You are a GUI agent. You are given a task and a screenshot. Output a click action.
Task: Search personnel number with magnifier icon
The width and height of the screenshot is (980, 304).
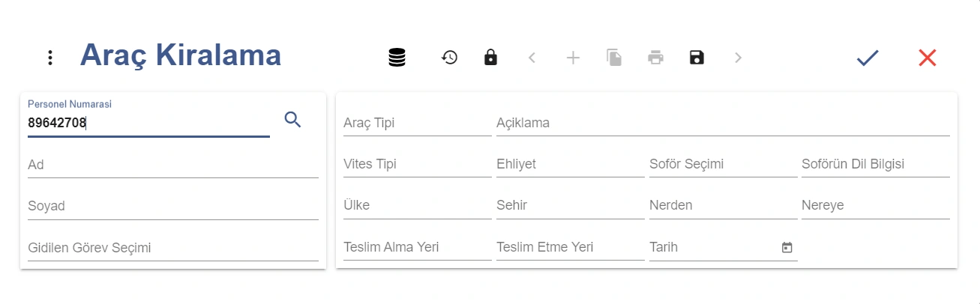coord(293,119)
